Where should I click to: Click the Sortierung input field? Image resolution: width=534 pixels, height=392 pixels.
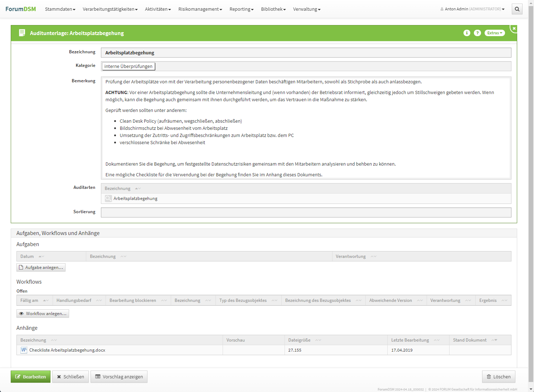pos(306,212)
